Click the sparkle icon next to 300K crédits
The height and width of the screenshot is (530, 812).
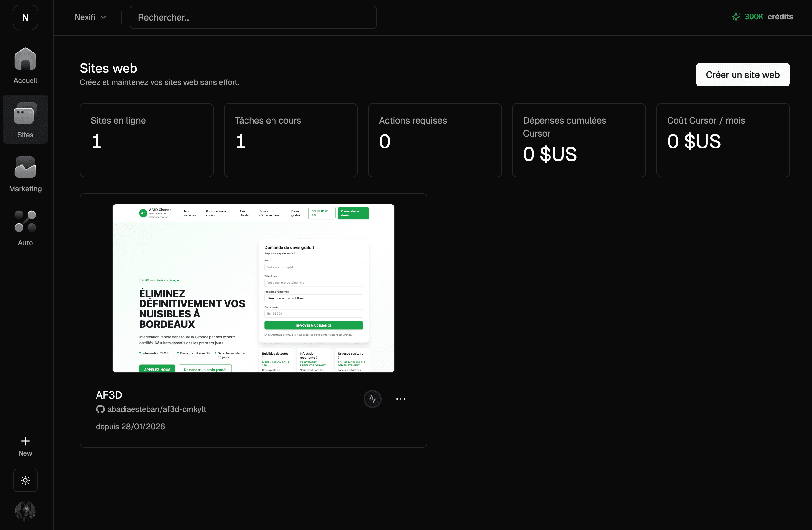736,16
